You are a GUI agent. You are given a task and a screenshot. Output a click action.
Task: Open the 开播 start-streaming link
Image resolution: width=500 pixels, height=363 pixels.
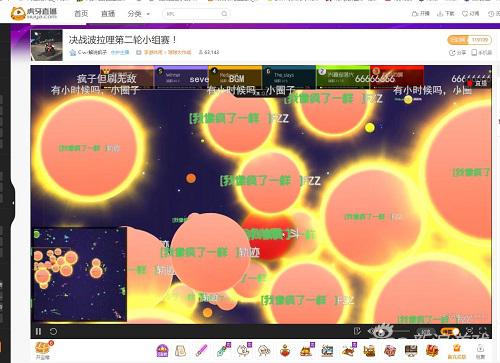click(x=421, y=14)
